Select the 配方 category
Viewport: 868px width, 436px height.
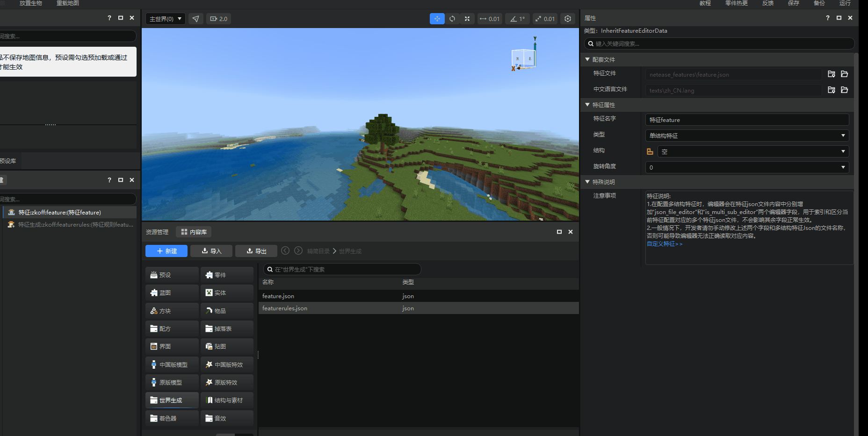172,329
